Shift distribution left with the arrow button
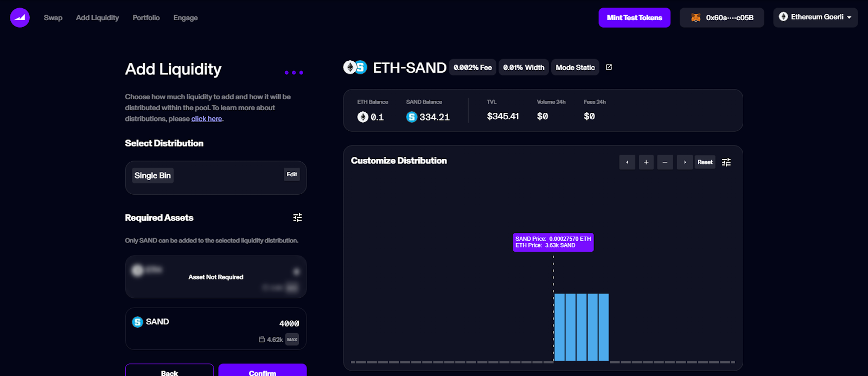 click(x=627, y=162)
